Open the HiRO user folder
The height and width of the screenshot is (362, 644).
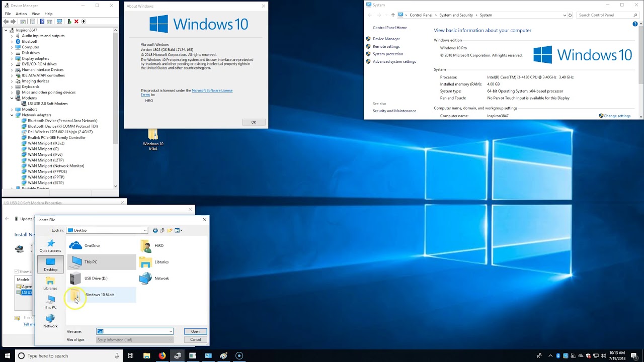[152, 246]
